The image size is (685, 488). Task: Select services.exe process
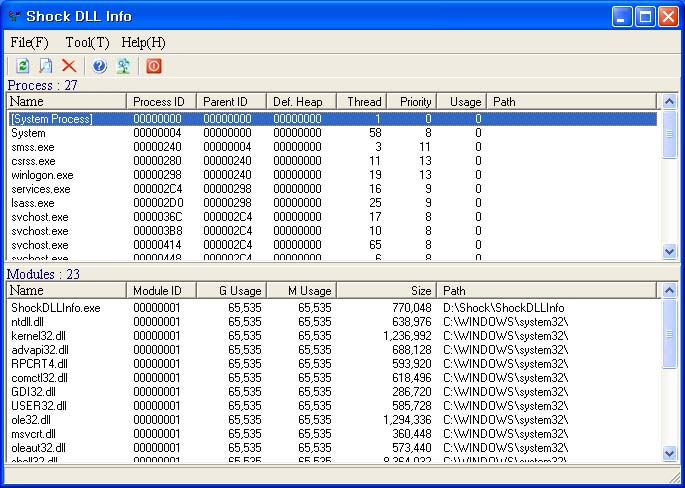(x=332, y=189)
